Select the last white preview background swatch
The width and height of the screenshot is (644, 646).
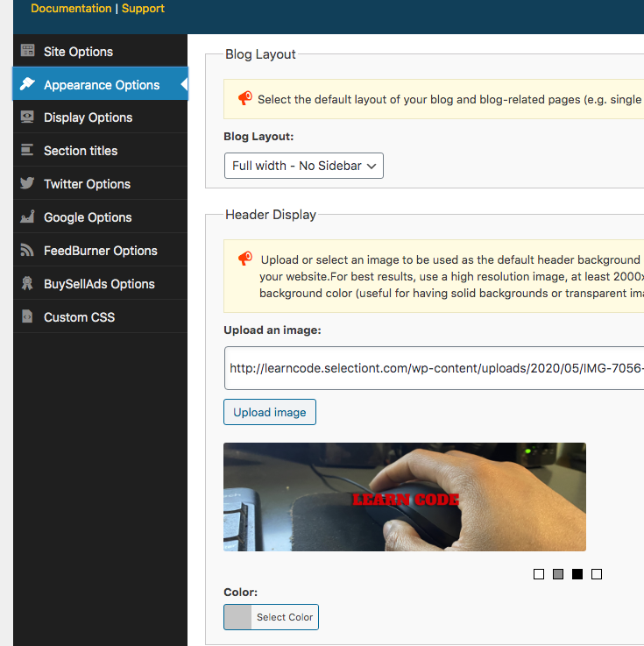pos(597,574)
